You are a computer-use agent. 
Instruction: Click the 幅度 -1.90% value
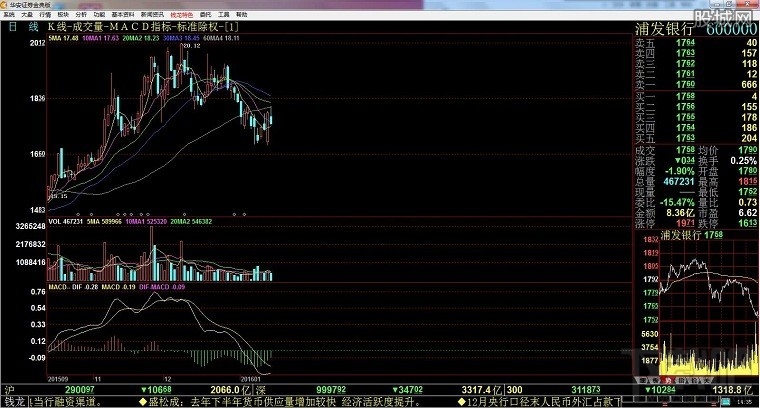[680, 172]
